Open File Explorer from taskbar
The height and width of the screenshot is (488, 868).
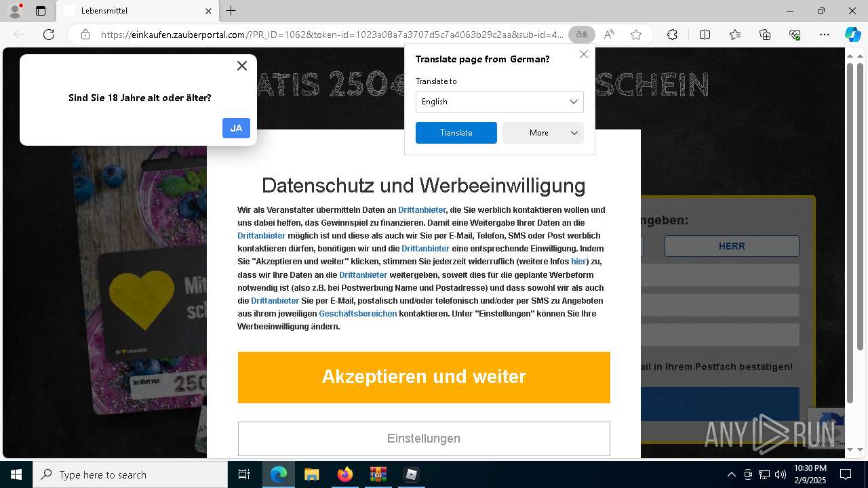(x=311, y=474)
